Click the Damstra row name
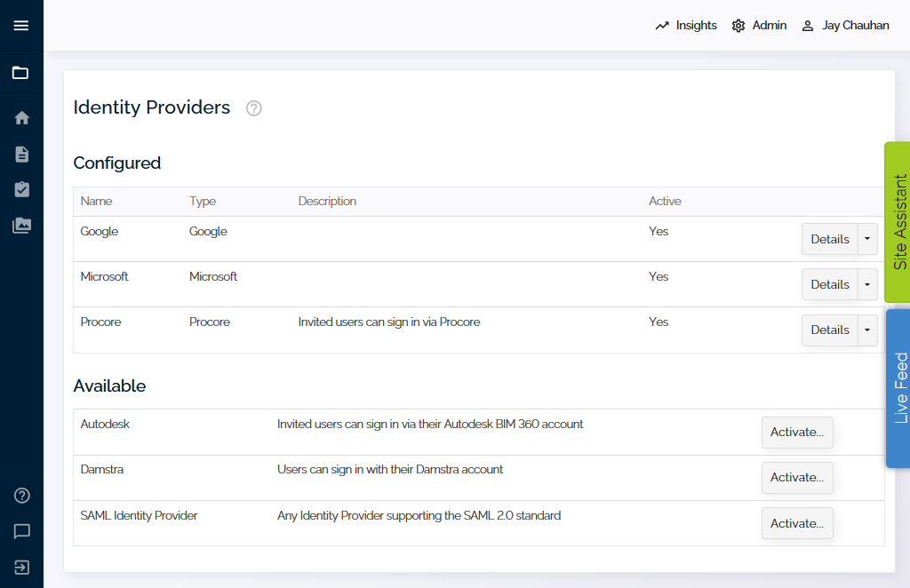Viewport: 910px width, 588px height. (102, 469)
